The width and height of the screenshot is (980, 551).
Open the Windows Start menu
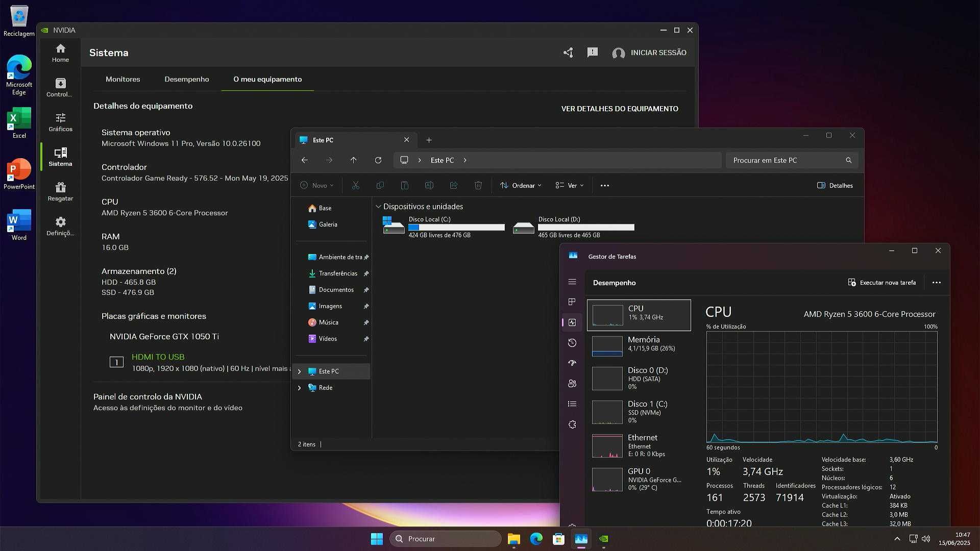tap(377, 539)
